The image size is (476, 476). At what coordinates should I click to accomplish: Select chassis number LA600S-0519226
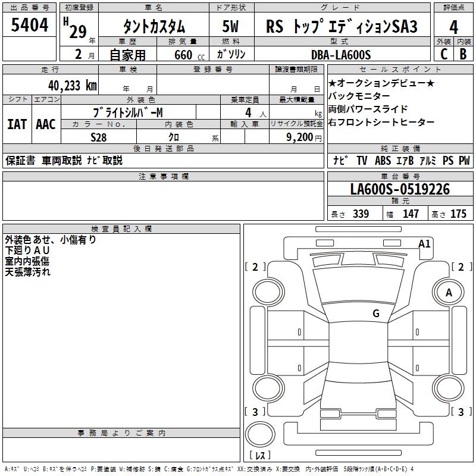(x=400, y=189)
